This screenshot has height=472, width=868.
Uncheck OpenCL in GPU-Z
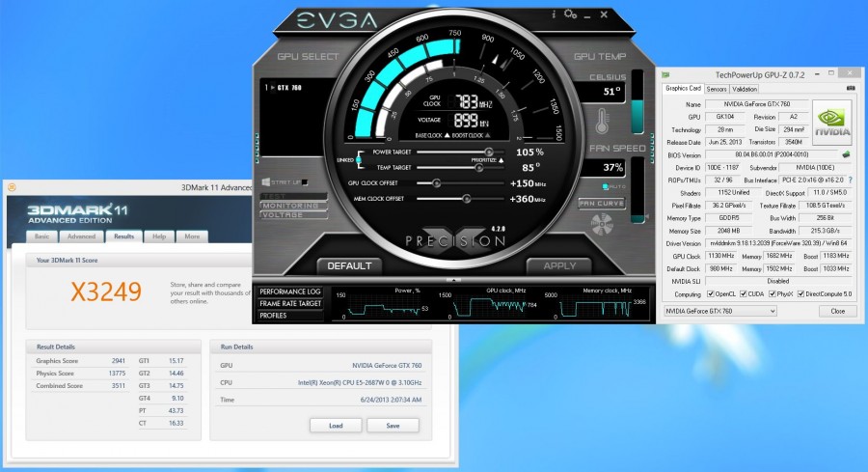pos(710,294)
